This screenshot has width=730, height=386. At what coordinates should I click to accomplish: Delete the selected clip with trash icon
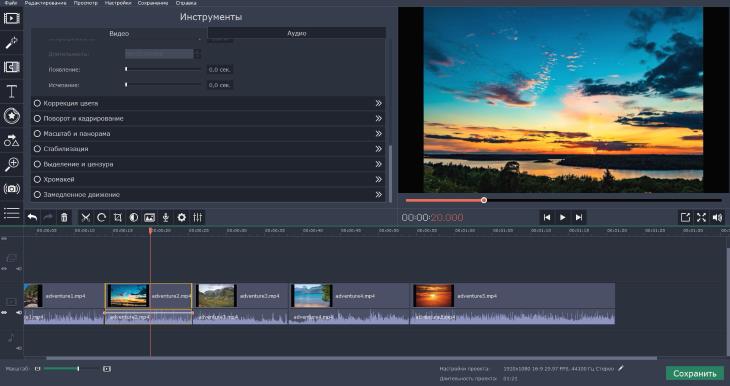[x=64, y=217]
